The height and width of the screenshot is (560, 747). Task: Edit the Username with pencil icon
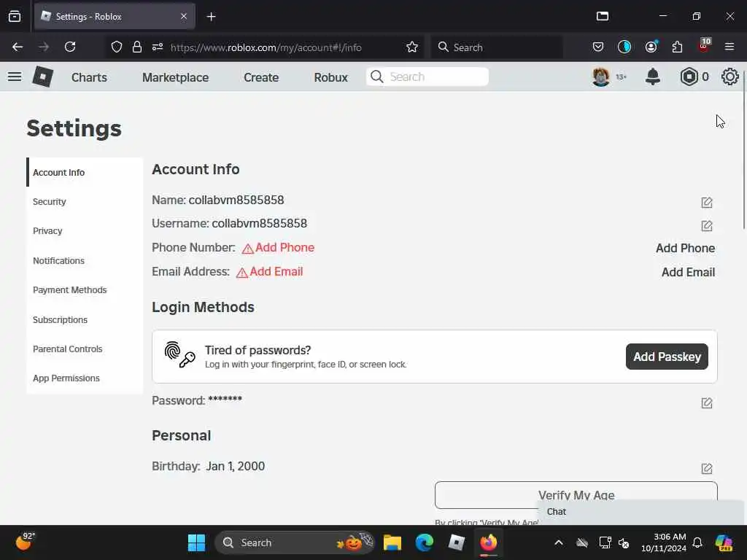706,226
